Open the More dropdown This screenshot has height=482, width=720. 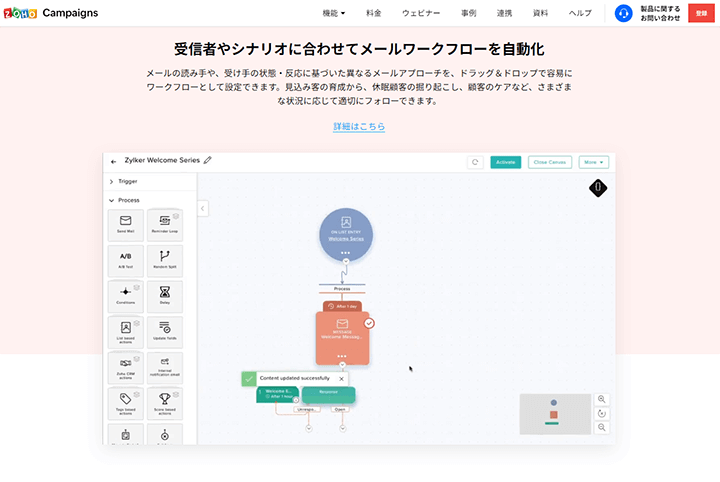(594, 162)
